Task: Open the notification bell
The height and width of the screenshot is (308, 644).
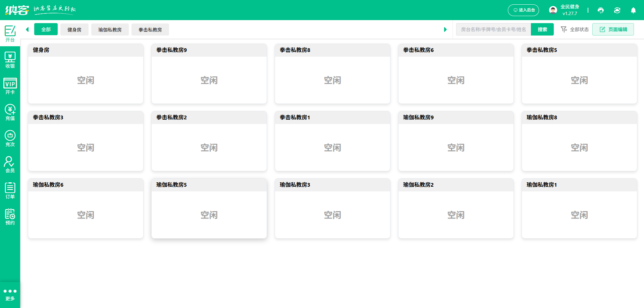Action: pyautogui.click(x=633, y=10)
